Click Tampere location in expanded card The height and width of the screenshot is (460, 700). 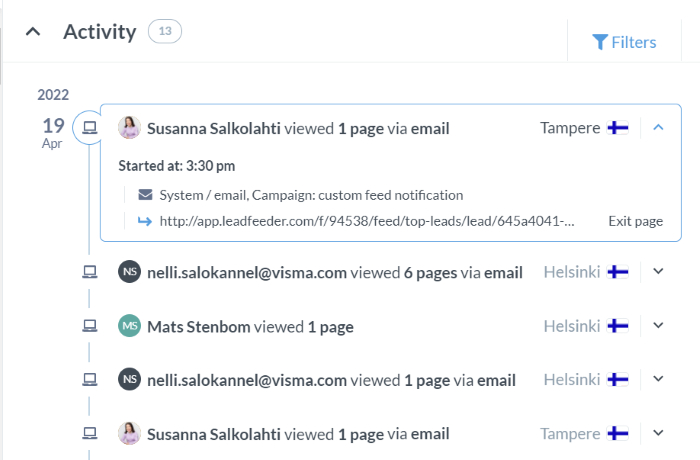click(x=570, y=128)
